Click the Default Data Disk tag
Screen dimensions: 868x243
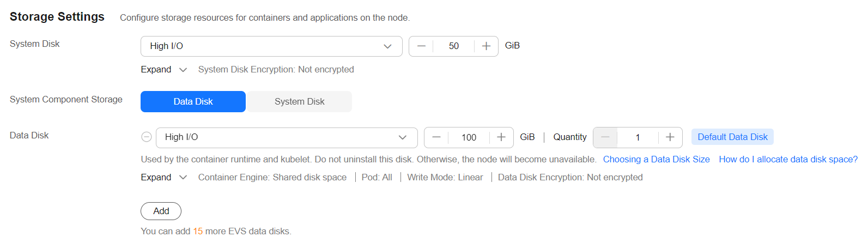tap(732, 137)
